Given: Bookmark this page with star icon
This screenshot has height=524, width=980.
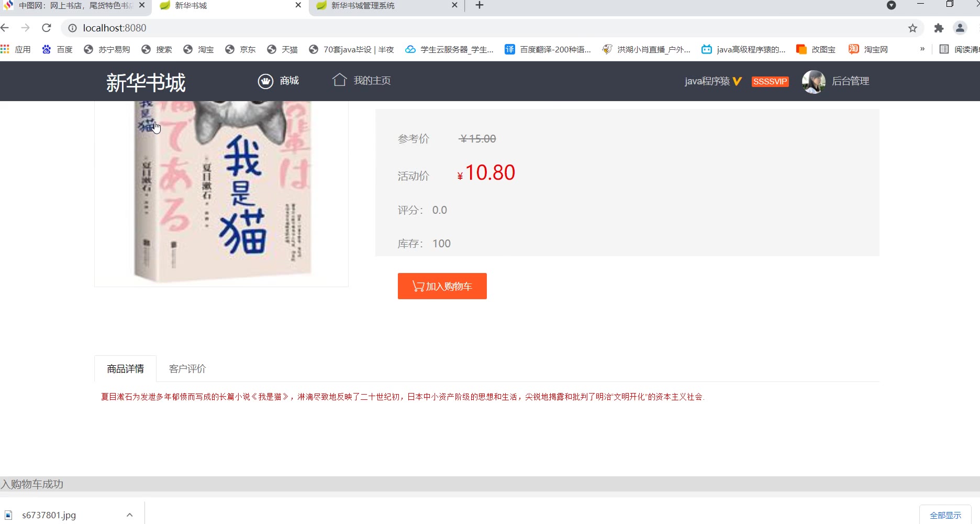Looking at the screenshot, I should [x=912, y=28].
